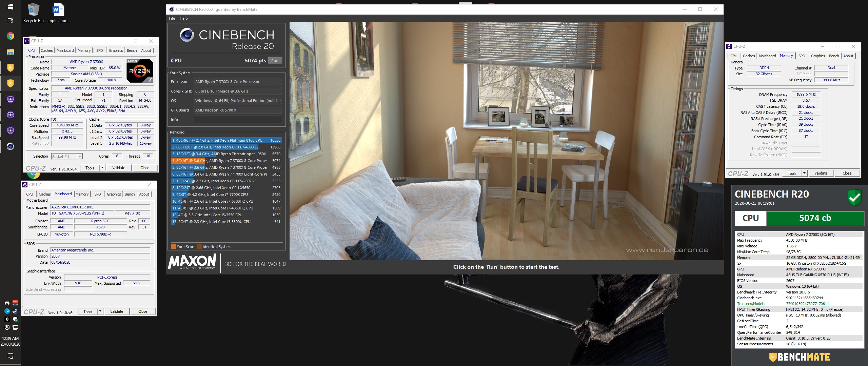Open the Windows Start menu

[x=10, y=7]
